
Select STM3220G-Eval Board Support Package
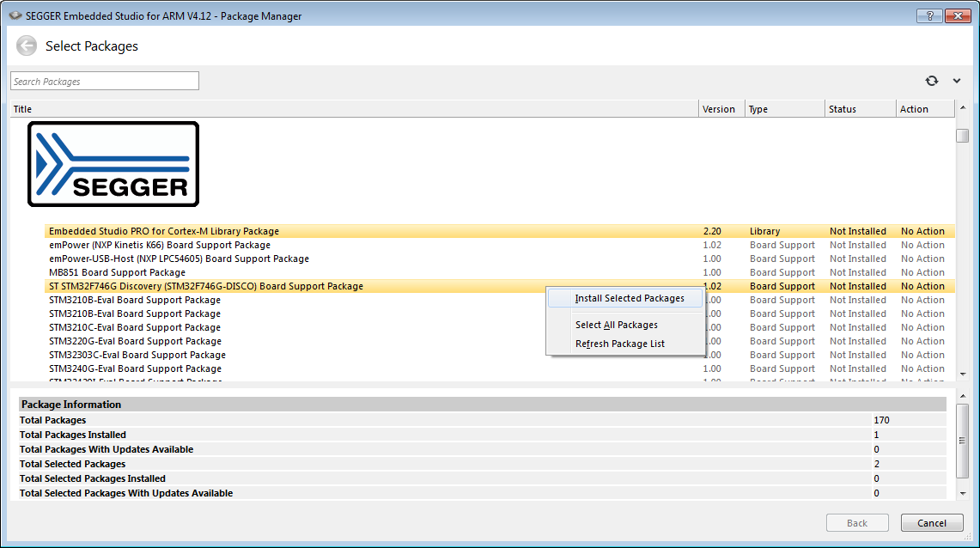135,341
